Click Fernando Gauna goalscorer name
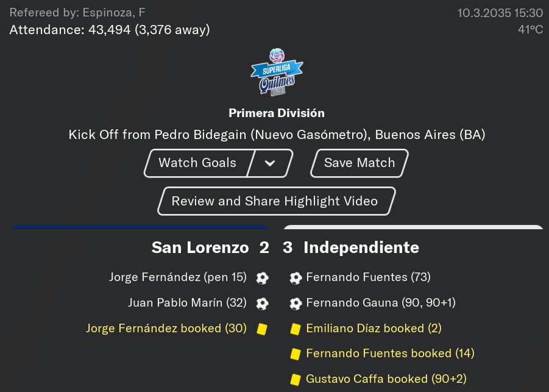 click(x=352, y=303)
